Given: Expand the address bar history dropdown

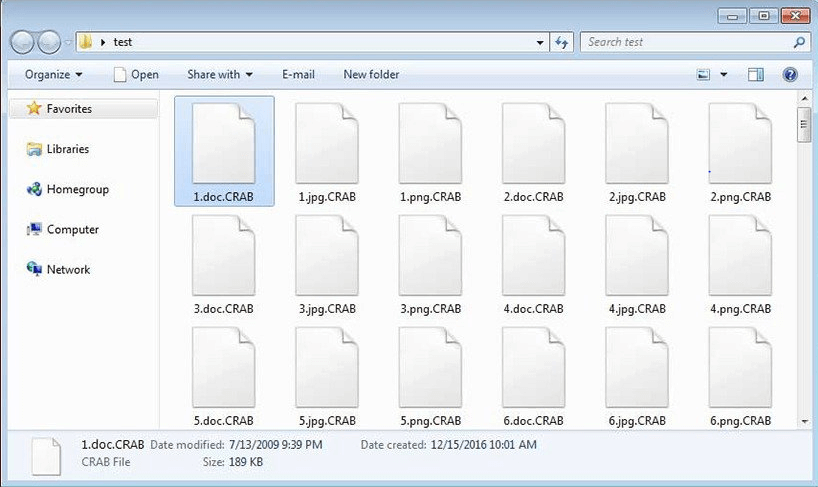Looking at the screenshot, I should tap(540, 42).
